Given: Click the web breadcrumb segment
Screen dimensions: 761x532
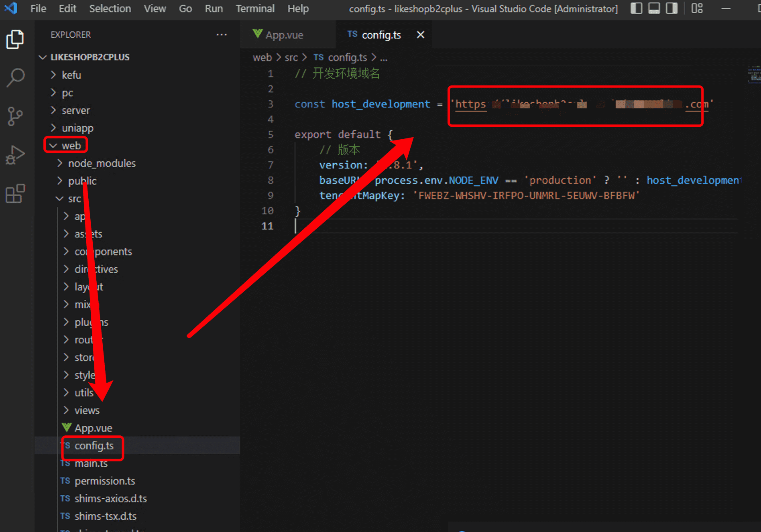Looking at the screenshot, I should tap(262, 58).
